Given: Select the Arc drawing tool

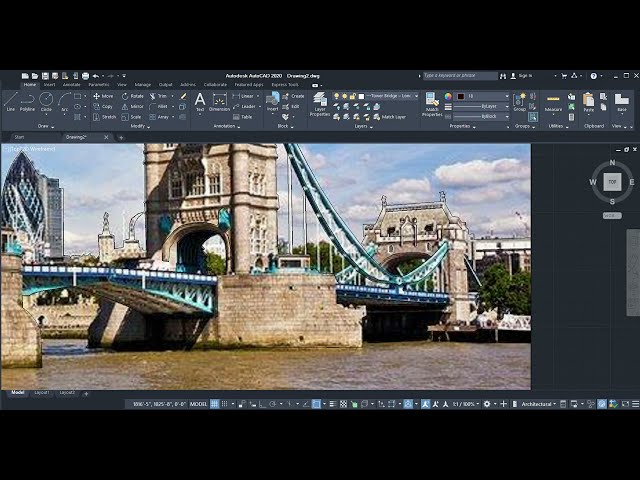Looking at the screenshot, I should pyautogui.click(x=64, y=102).
